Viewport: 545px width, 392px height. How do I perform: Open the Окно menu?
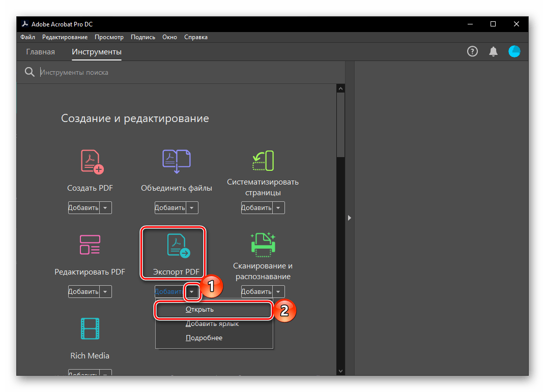tap(169, 37)
